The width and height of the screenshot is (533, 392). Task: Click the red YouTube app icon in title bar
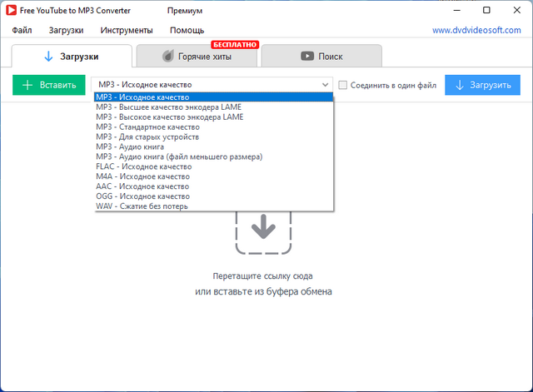click(12, 10)
